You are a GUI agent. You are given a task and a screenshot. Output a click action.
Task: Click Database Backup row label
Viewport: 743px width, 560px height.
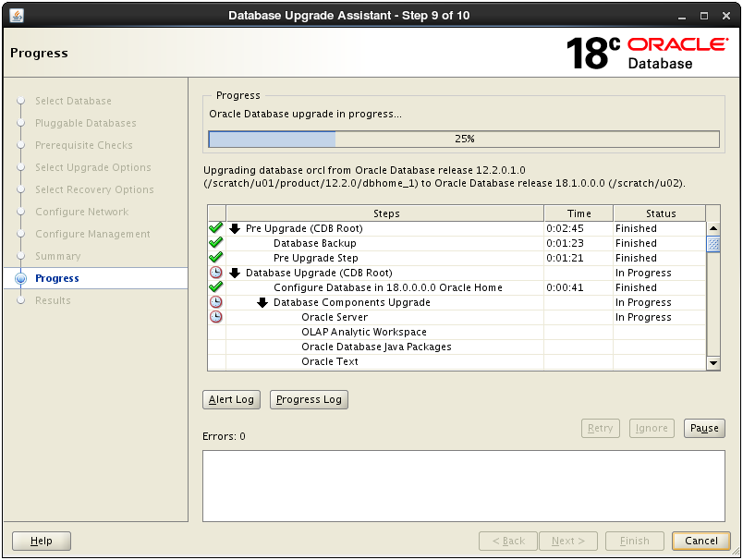[314, 243]
